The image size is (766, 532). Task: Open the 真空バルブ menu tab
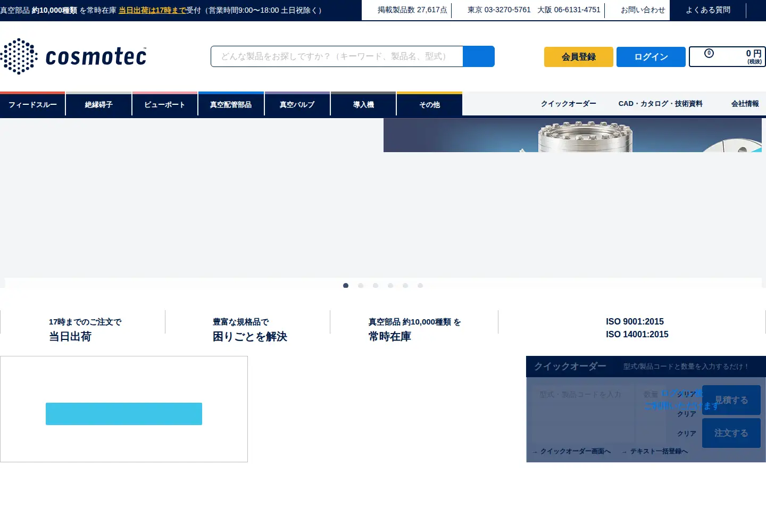(x=297, y=104)
